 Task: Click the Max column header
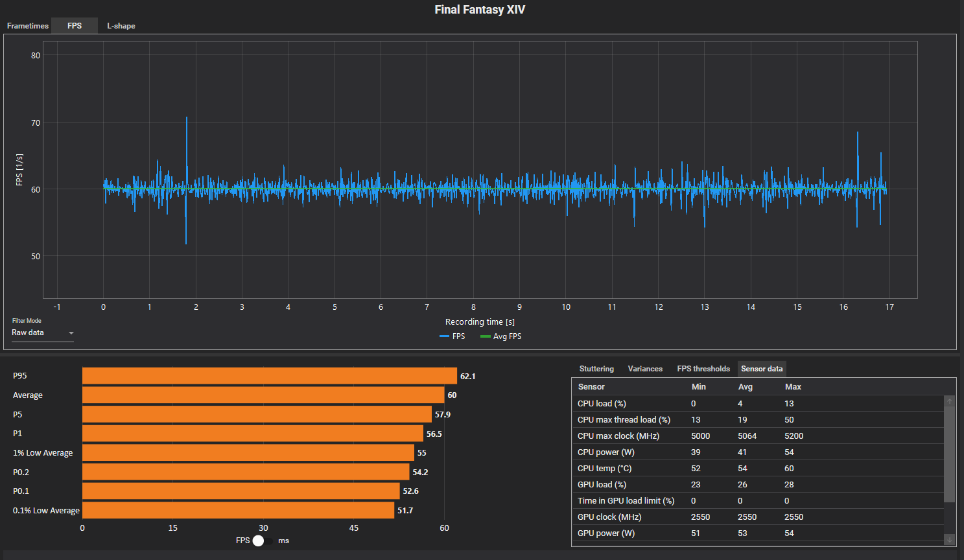[x=793, y=387]
